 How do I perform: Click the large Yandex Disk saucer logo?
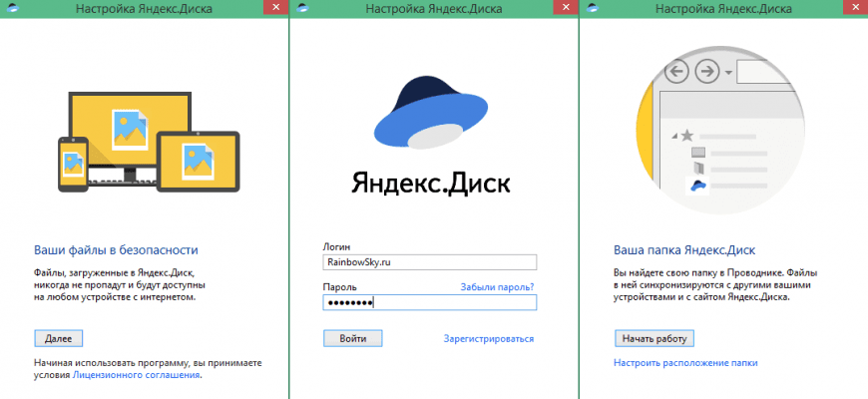431,113
